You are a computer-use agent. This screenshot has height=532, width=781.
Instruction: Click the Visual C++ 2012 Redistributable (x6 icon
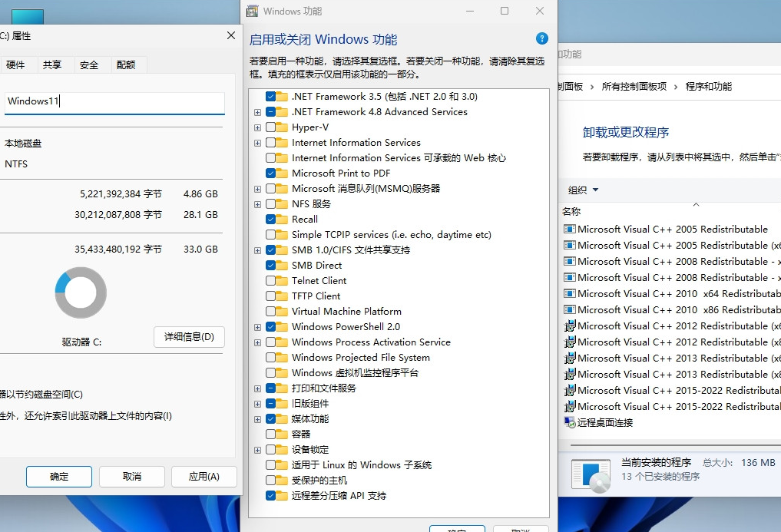tap(569, 325)
